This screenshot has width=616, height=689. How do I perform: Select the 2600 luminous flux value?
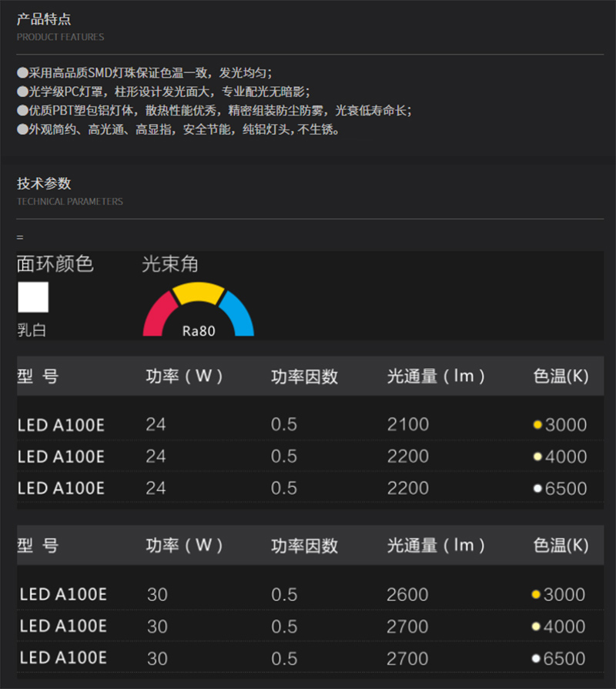coord(407,594)
